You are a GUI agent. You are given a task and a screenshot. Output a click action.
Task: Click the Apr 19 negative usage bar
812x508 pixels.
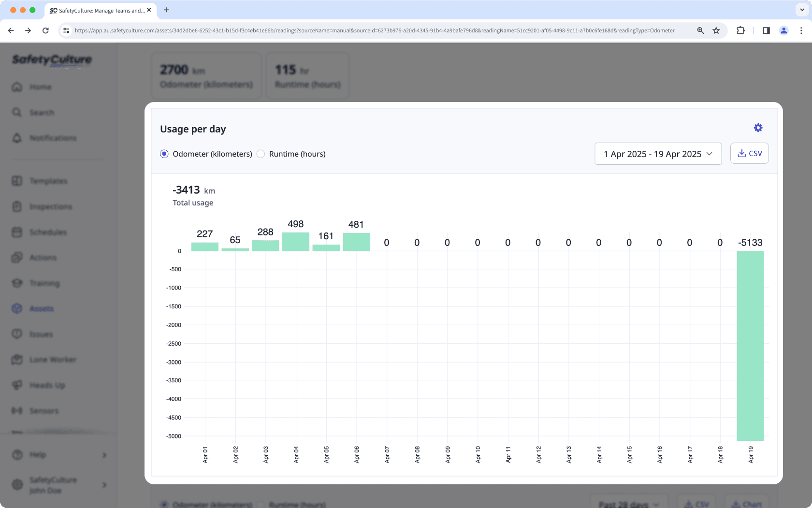click(750, 345)
